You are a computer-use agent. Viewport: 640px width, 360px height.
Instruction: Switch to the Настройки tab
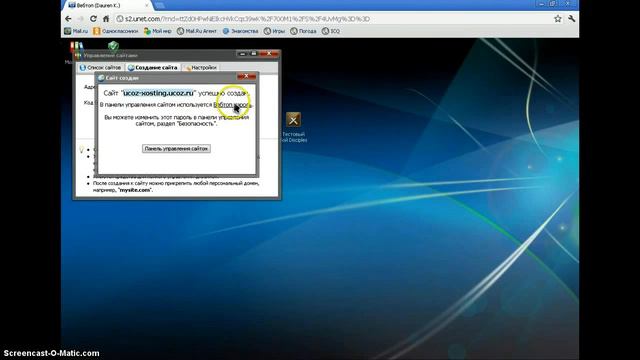(x=201, y=67)
